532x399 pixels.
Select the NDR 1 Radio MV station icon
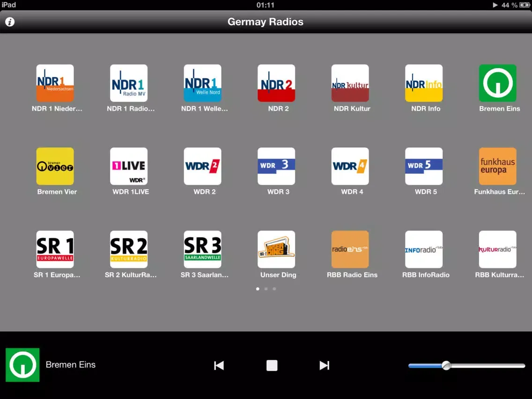pyautogui.click(x=129, y=83)
